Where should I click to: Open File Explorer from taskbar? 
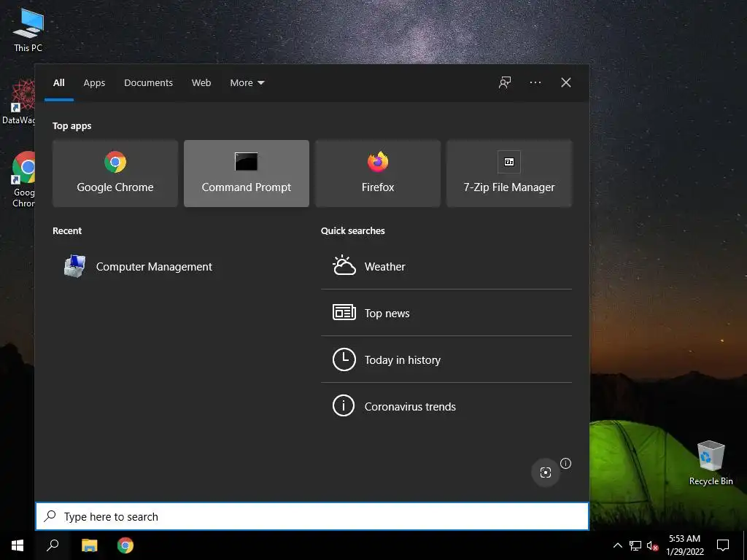click(x=89, y=545)
